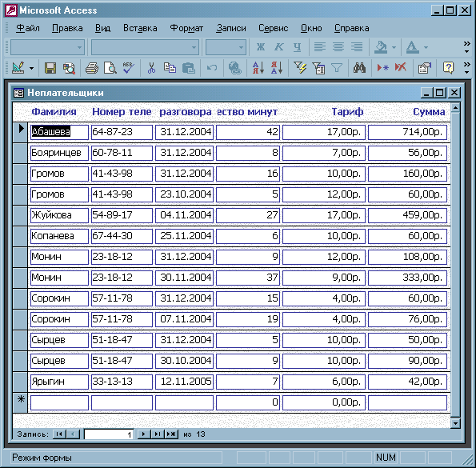Open the Окно menu

[x=311, y=28]
